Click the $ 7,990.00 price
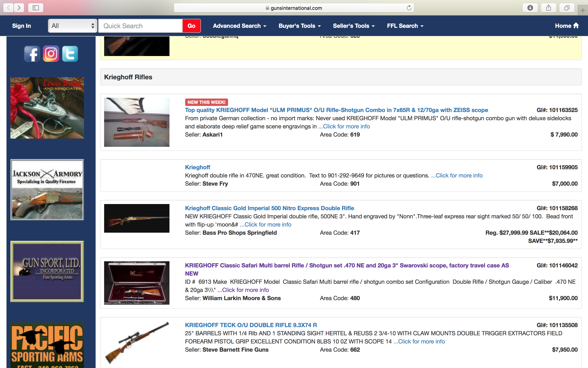The width and height of the screenshot is (588, 368). coord(564,135)
